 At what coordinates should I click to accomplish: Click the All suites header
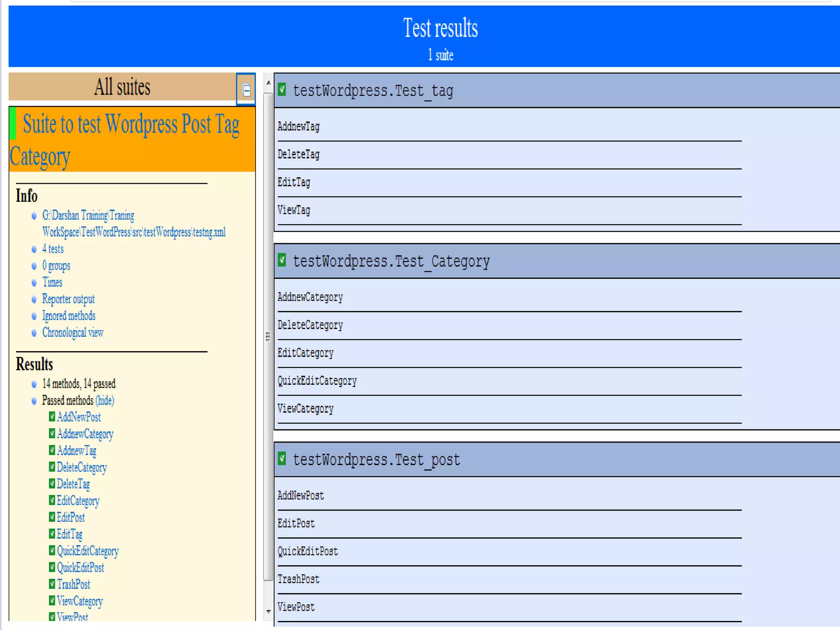point(122,87)
